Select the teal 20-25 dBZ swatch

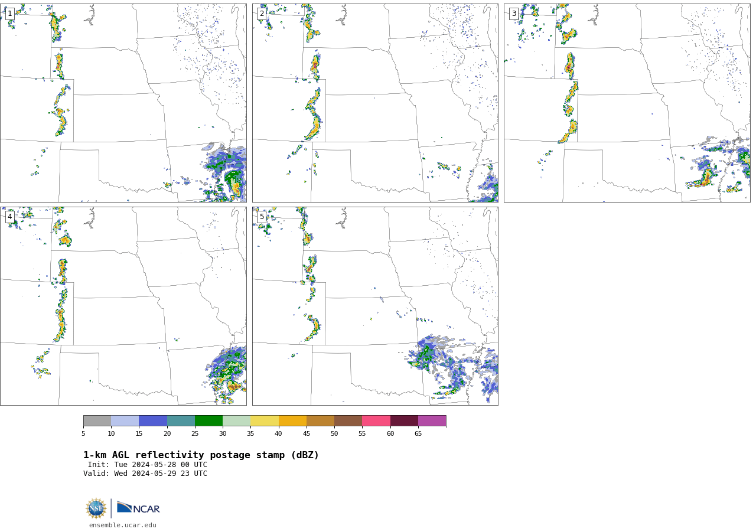(181, 421)
